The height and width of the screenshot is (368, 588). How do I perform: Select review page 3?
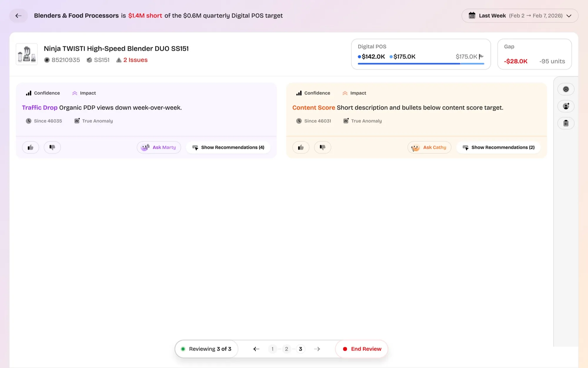(x=300, y=349)
